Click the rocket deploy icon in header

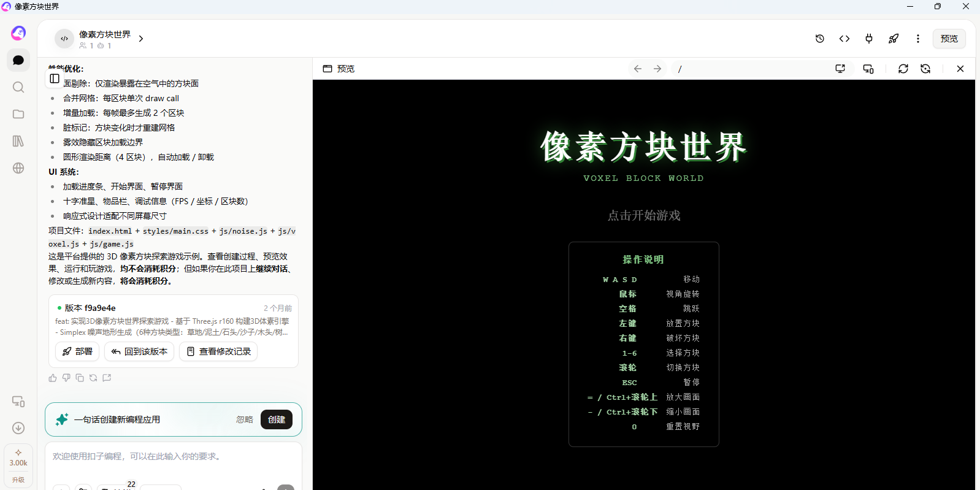pyautogui.click(x=894, y=39)
